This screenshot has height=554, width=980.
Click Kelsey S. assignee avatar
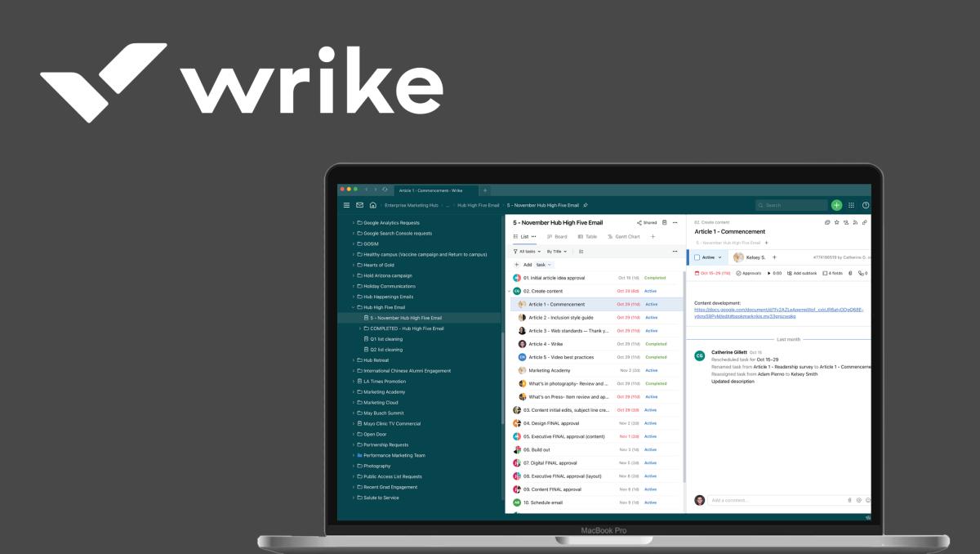pos(738,257)
